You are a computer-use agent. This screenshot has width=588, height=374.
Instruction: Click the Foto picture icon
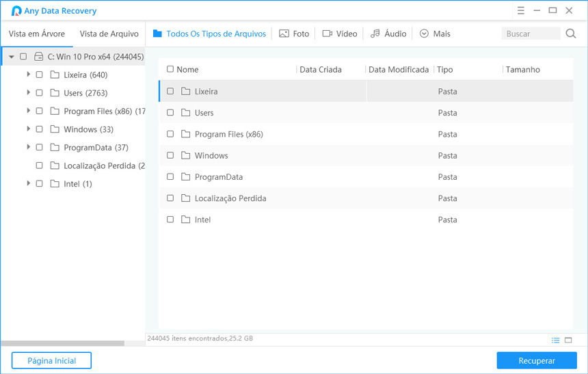tap(284, 34)
